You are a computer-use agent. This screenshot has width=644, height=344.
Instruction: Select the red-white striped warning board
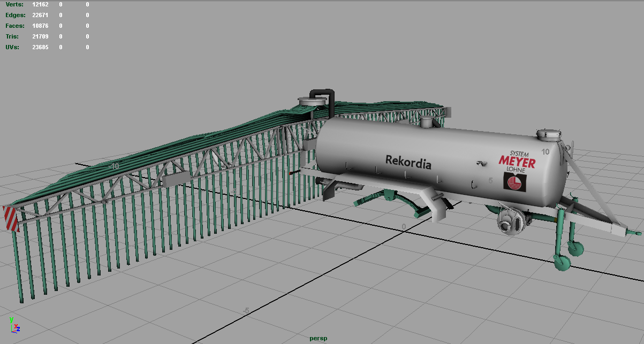coord(11,218)
